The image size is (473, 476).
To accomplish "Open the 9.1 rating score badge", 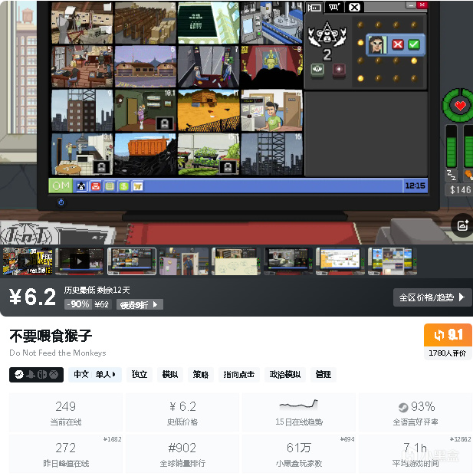I will point(448,335).
